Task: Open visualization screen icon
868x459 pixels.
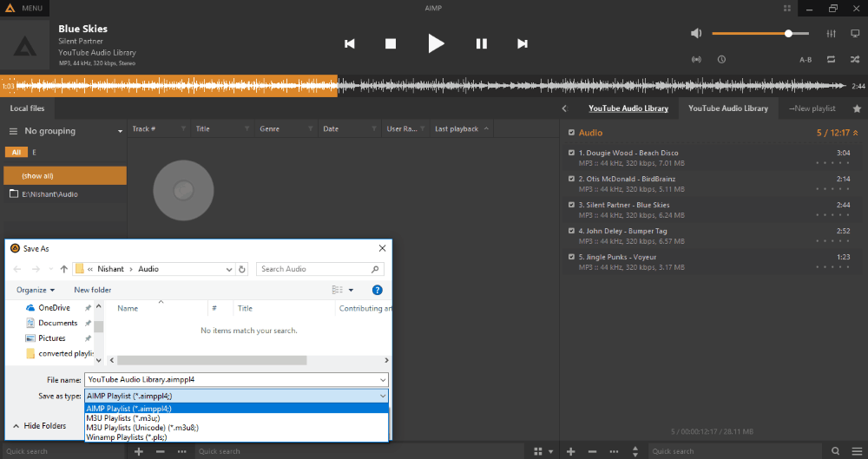Action: click(855, 34)
